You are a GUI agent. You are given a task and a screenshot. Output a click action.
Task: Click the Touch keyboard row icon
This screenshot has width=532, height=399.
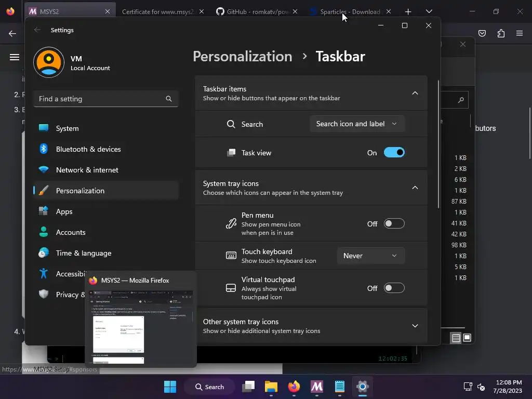click(231, 256)
